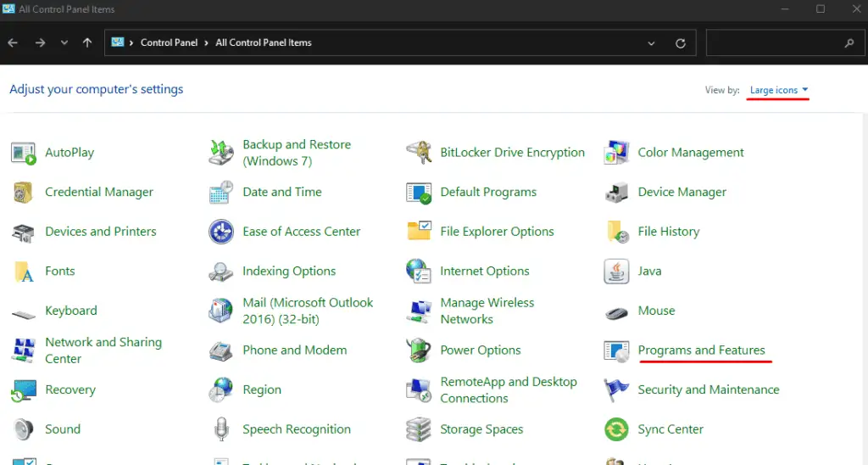Open the Speech Recognition link
Image resolution: width=868 pixels, height=465 pixels.
tap(297, 429)
